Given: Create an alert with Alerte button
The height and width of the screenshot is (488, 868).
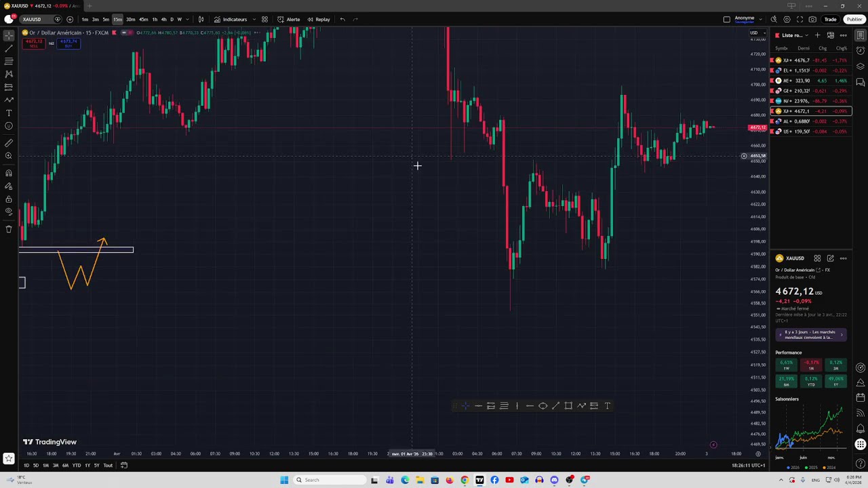Looking at the screenshot, I should pyautogui.click(x=289, y=19).
